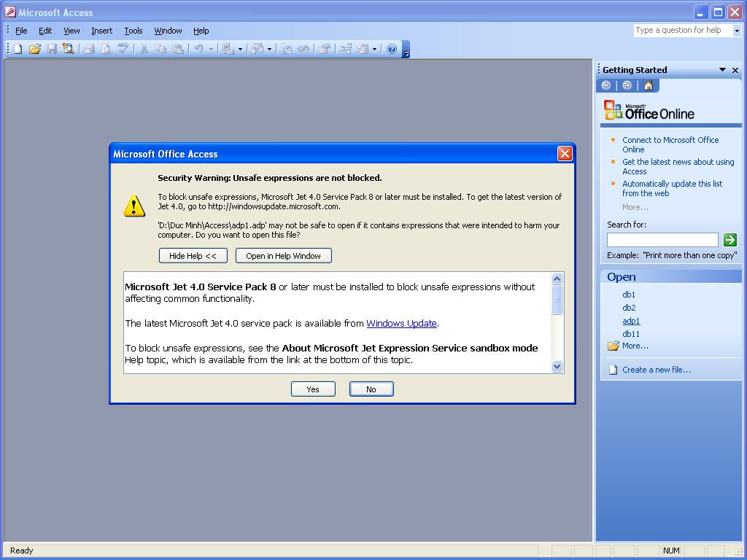
Task: Click the yellow warning triangle icon
Action: click(134, 206)
